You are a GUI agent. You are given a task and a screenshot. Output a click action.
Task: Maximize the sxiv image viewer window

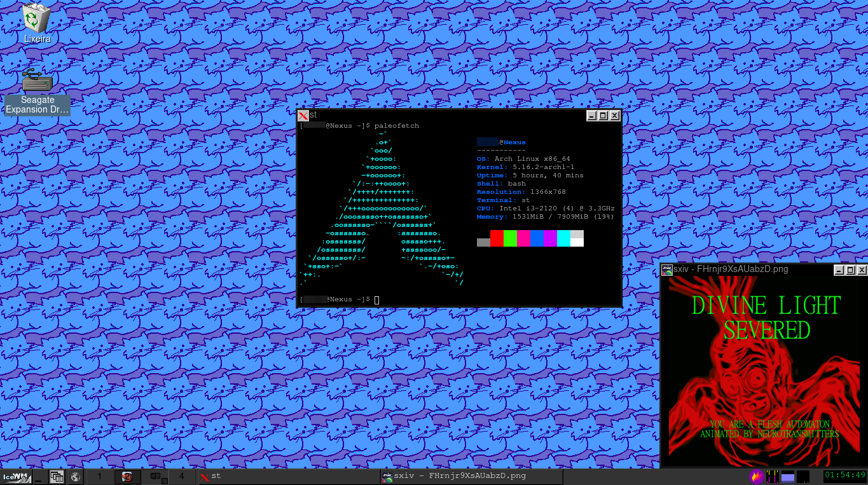click(850, 270)
